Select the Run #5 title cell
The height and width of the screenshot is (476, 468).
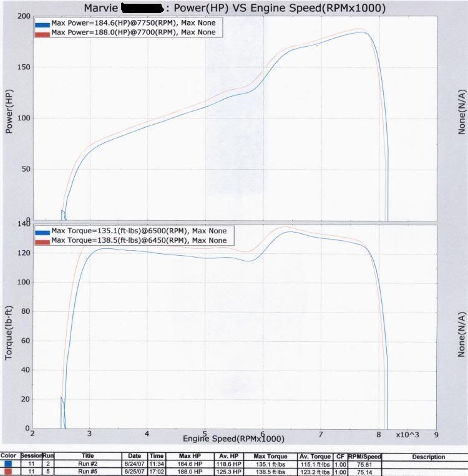pos(87,472)
